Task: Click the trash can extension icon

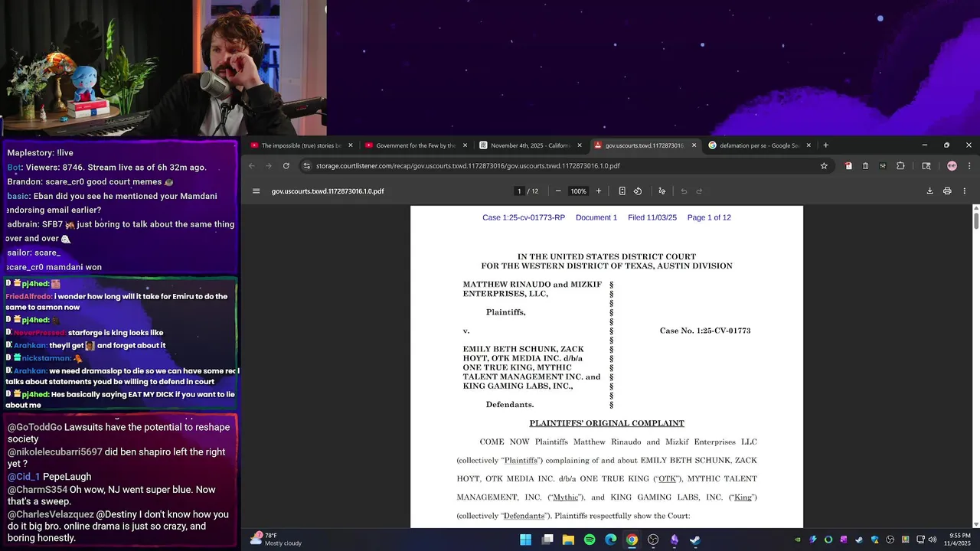Action: [865, 166]
